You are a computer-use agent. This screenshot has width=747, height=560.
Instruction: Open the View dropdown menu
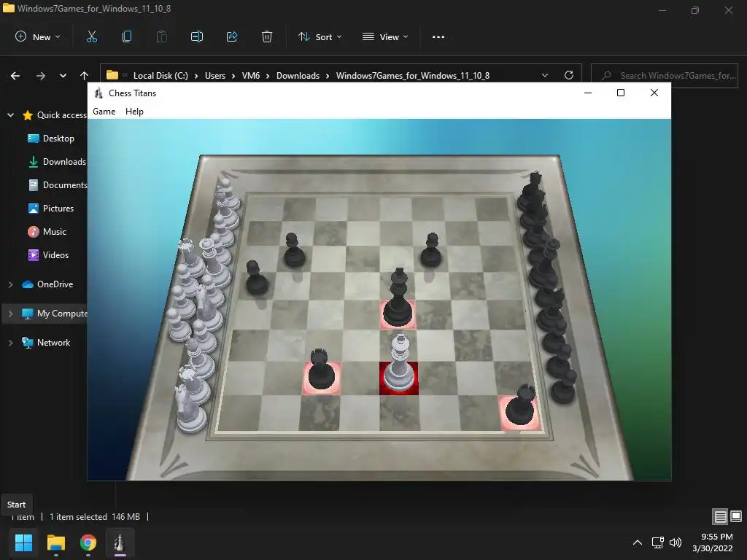point(385,36)
